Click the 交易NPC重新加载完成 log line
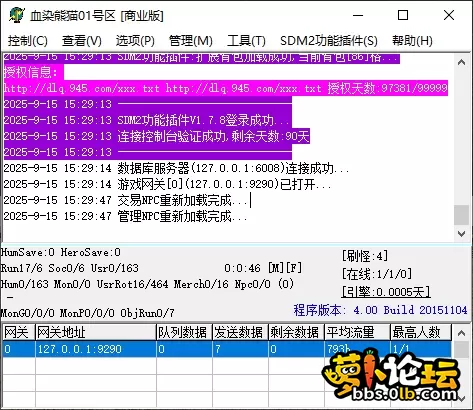This screenshot has height=410, width=473. coord(125,200)
